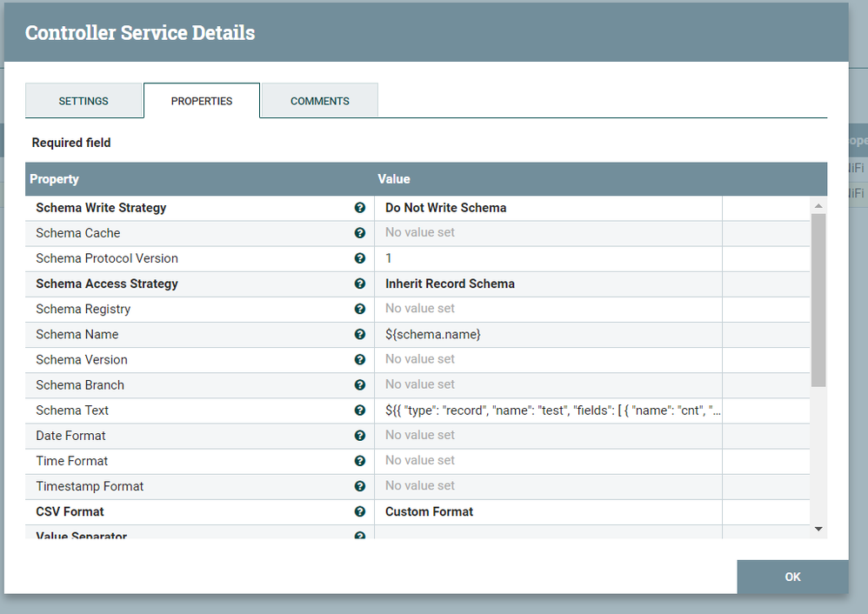The width and height of the screenshot is (868, 614).
Task: Click the properties table scrollbar thumb
Action: coord(818,300)
